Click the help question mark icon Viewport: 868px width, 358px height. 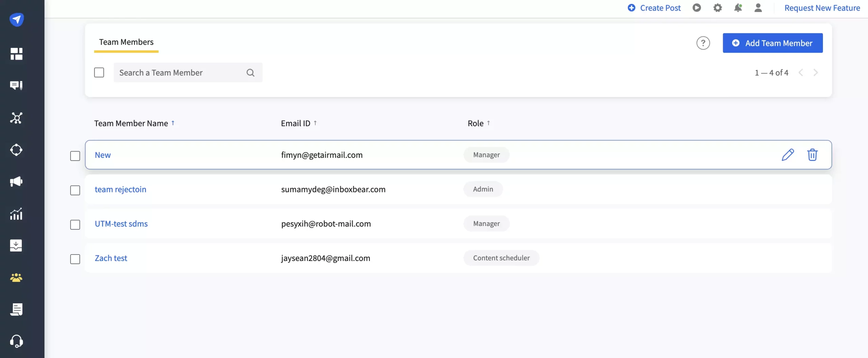tap(703, 43)
